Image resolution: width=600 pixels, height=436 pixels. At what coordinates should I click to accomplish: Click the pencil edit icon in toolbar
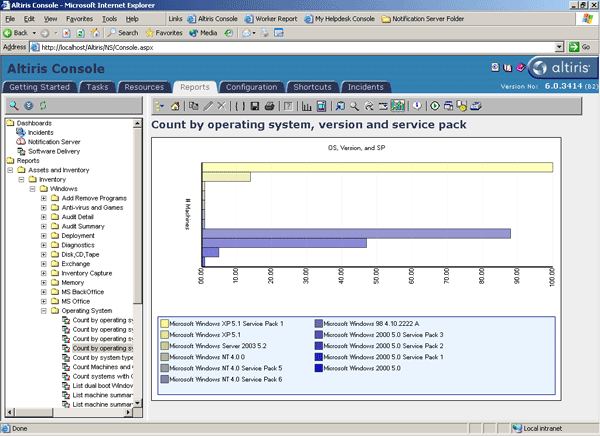click(x=208, y=106)
